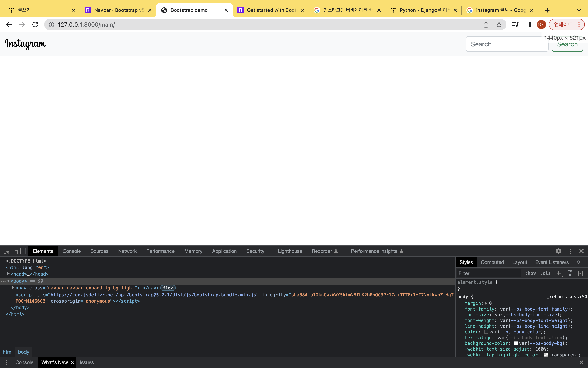Activate the DevTools inspect element picker icon
Screen dimensions: 588x368
click(x=7, y=251)
